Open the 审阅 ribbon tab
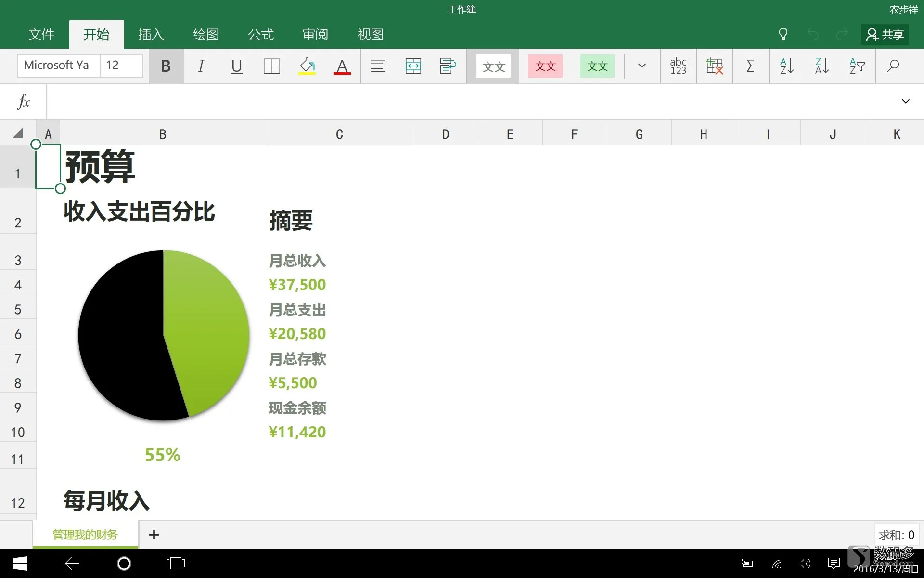Image resolution: width=924 pixels, height=578 pixels. [316, 35]
